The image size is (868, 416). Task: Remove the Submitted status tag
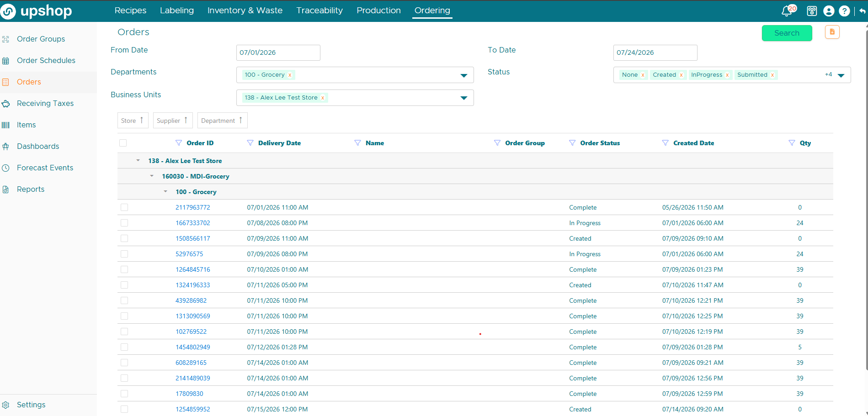tap(772, 75)
